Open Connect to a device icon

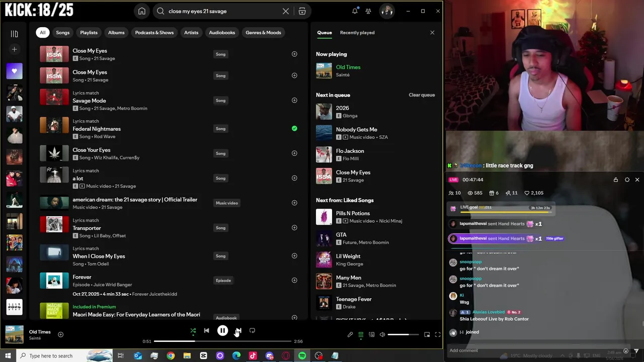(371, 334)
